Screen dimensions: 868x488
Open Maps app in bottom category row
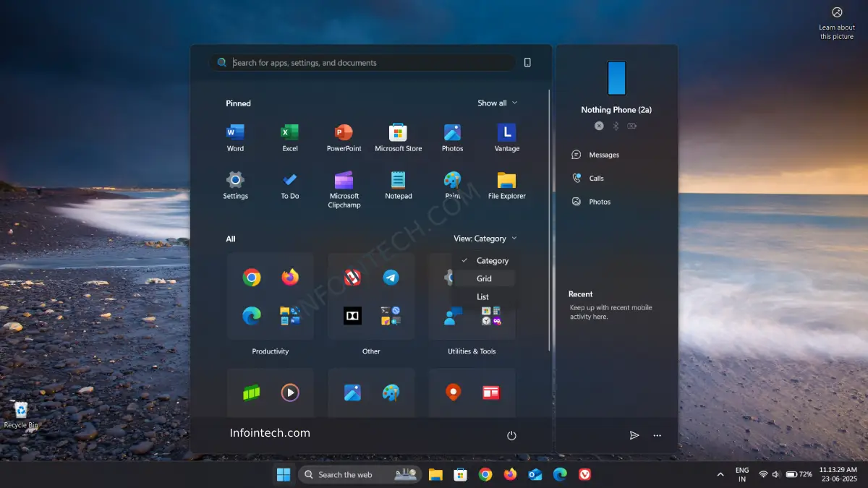click(x=453, y=393)
